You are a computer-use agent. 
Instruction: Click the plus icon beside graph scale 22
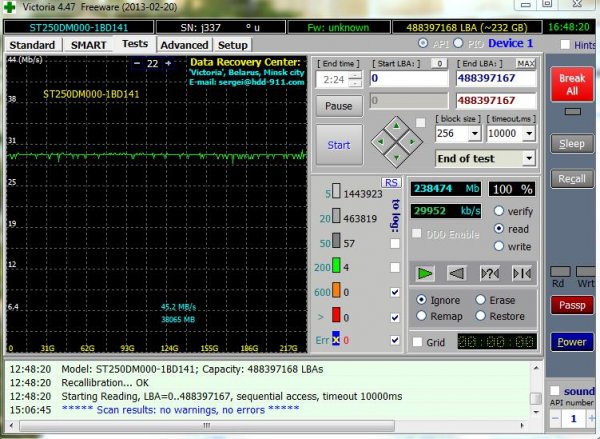pos(168,63)
